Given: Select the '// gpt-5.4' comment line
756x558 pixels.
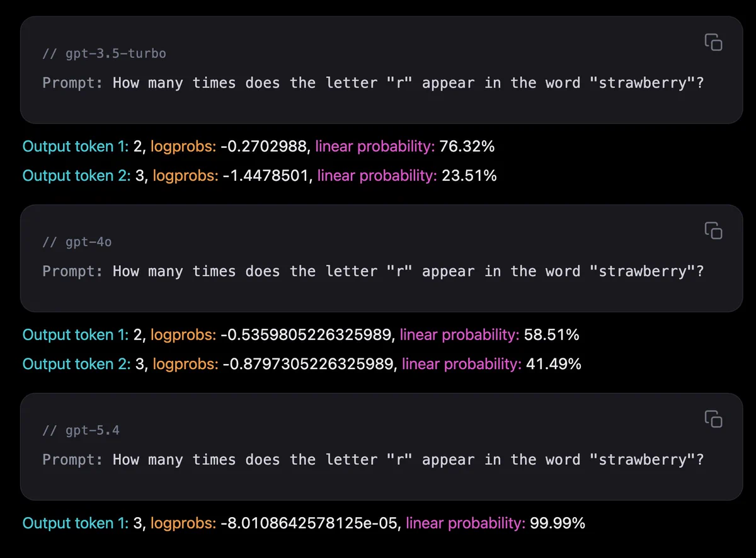Looking at the screenshot, I should coord(81,430).
